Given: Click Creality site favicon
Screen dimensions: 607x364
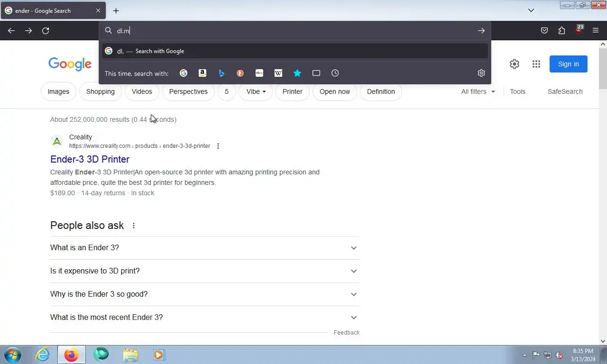Looking at the screenshot, I should tap(57, 141).
